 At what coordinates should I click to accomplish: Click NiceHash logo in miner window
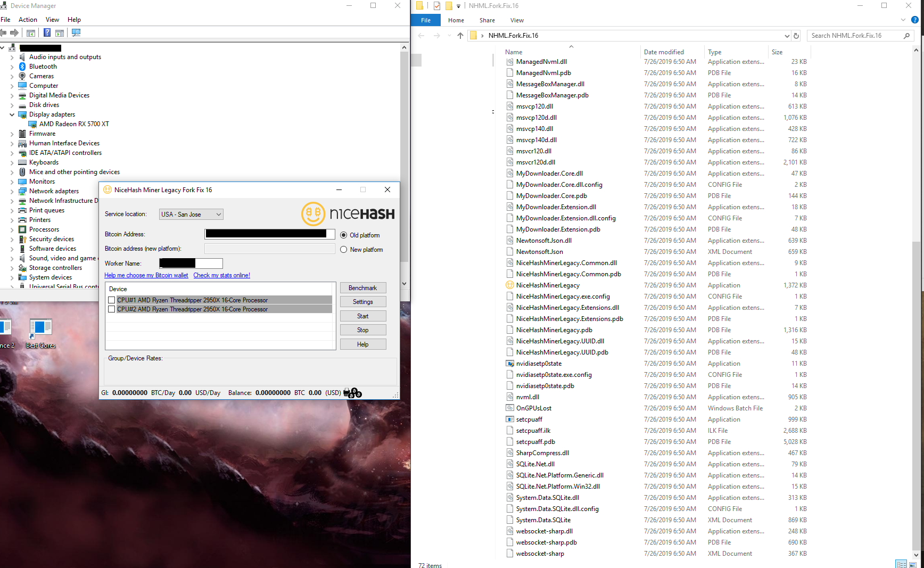348,214
